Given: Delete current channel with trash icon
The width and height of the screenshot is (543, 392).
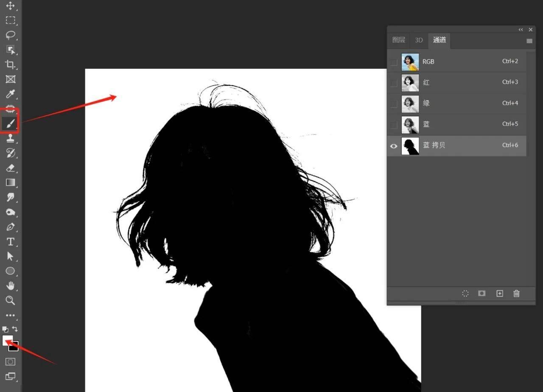Looking at the screenshot, I should point(516,294).
